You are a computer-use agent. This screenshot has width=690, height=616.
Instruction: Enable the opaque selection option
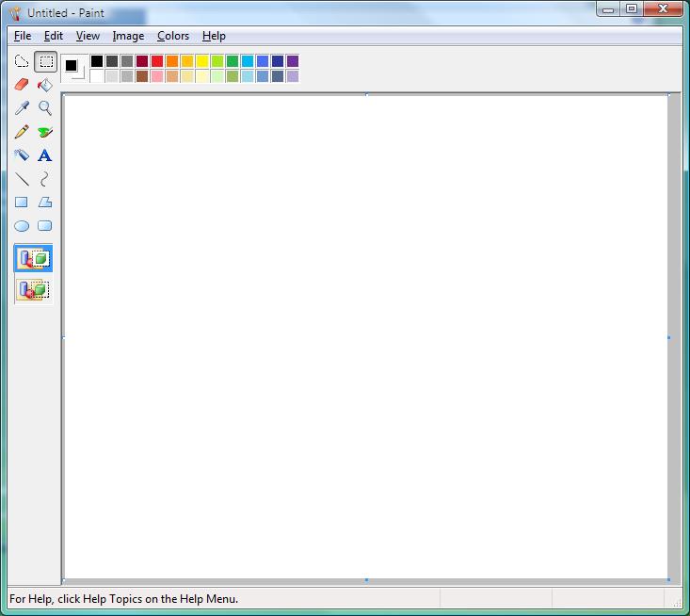tap(34, 259)
